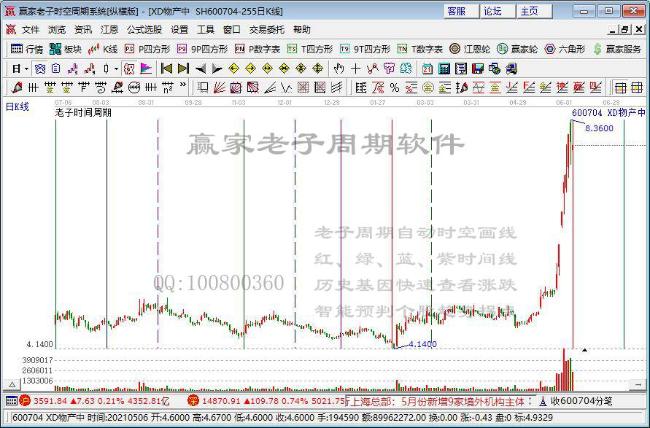Click the 客服 button in title bar
The height and width of the screenshot is (428, 650).
[461, 11]
